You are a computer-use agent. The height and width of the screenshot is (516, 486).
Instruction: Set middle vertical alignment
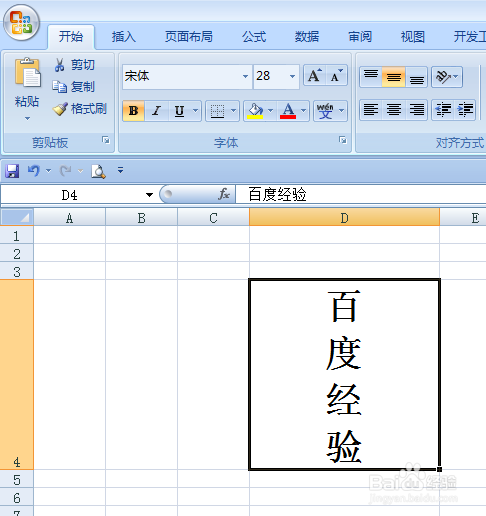(x=394, y=77)
